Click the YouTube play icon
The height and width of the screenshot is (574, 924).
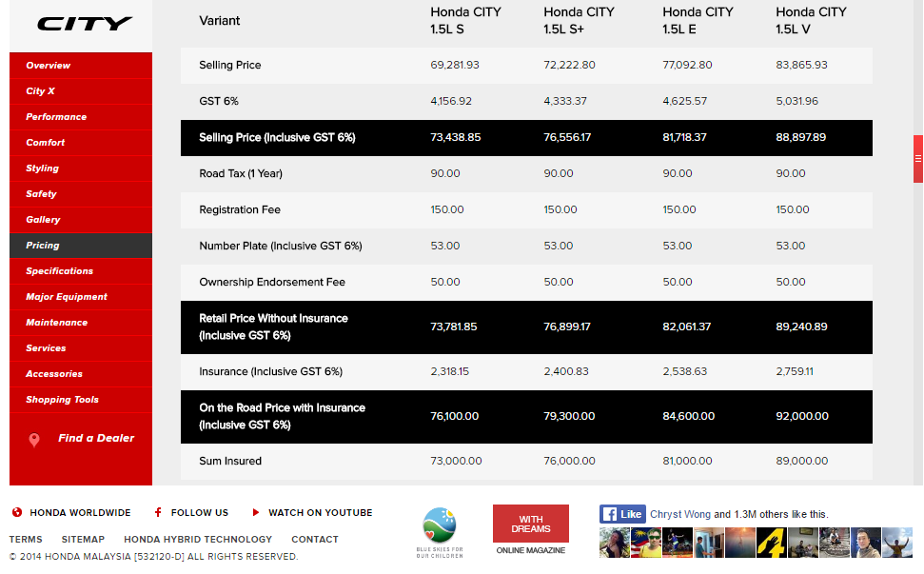coord(256,512)
